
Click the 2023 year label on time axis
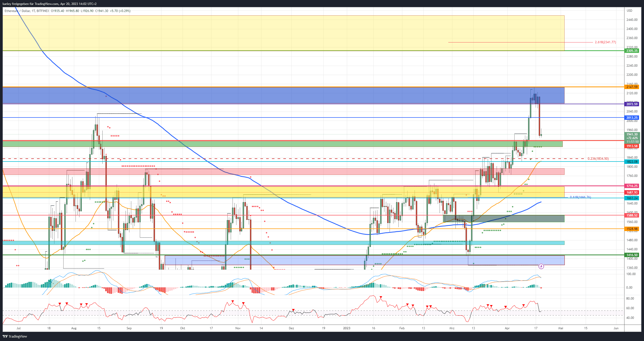point(347,328)
